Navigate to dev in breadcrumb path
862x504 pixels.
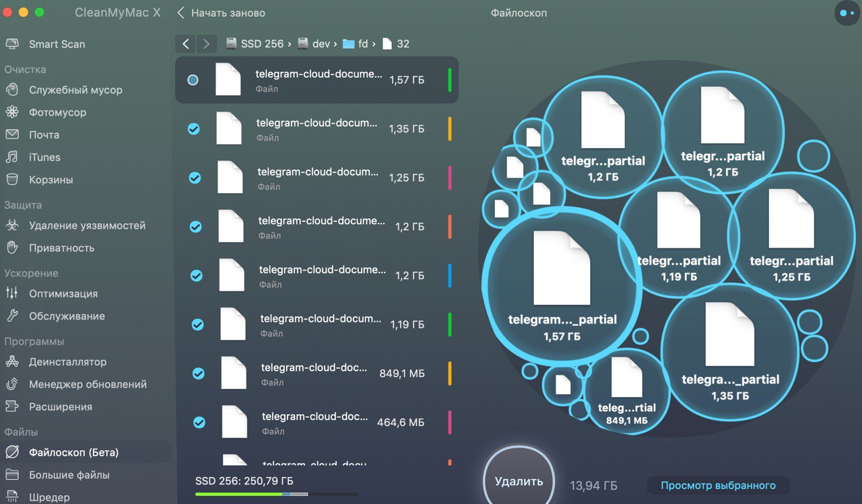[314, 44]
